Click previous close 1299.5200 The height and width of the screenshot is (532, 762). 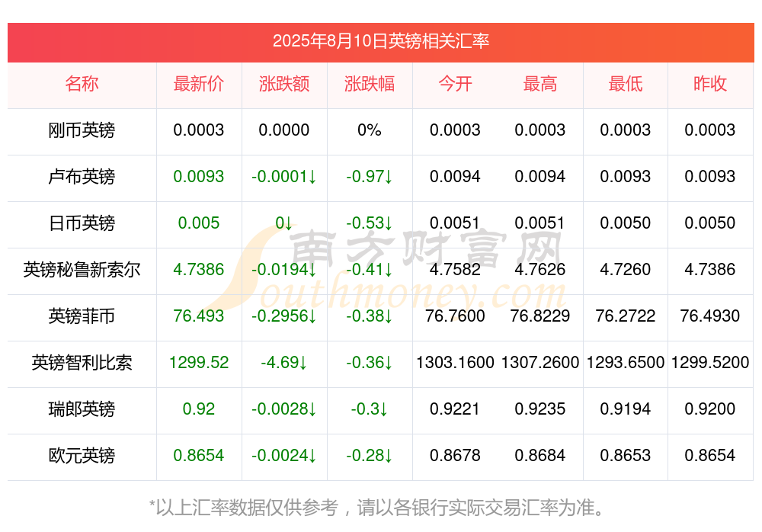(710, 363)
